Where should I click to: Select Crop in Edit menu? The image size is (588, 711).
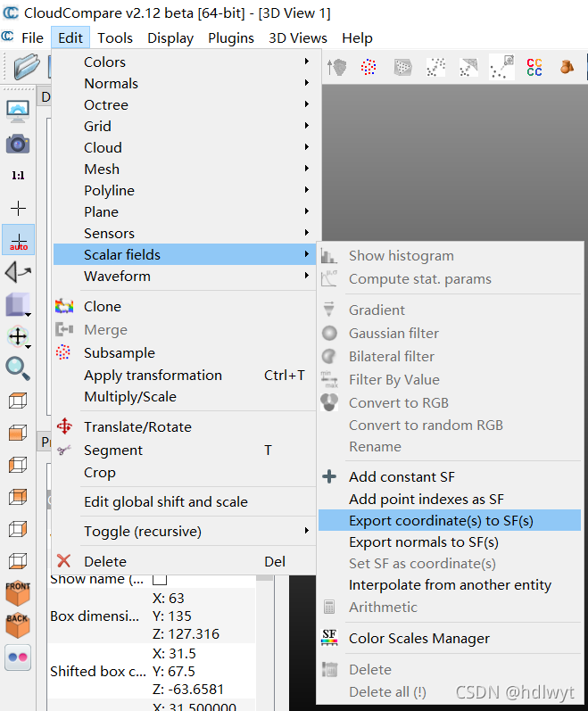(x=184, y=473)
